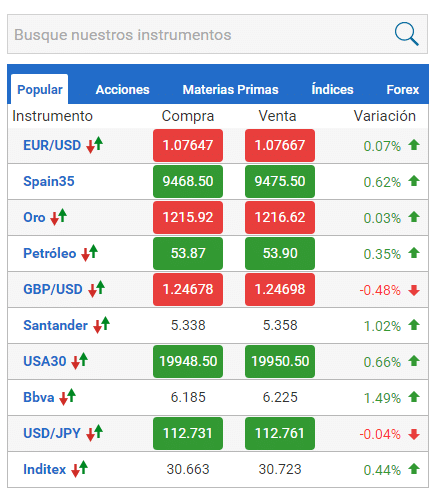The width and height of the screenshot is (436, 493).
Task: Click the magnifying glass search icon
Action: coord(406,34)
